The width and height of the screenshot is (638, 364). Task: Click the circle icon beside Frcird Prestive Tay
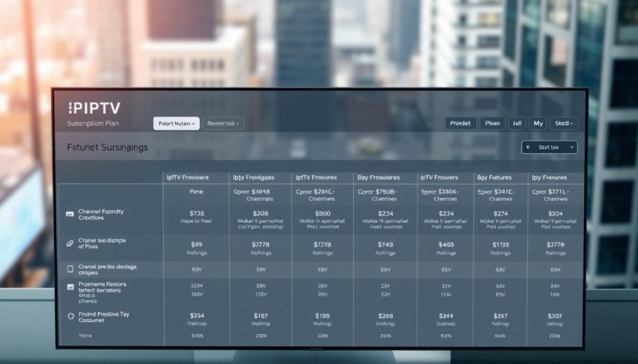[70, 316]
